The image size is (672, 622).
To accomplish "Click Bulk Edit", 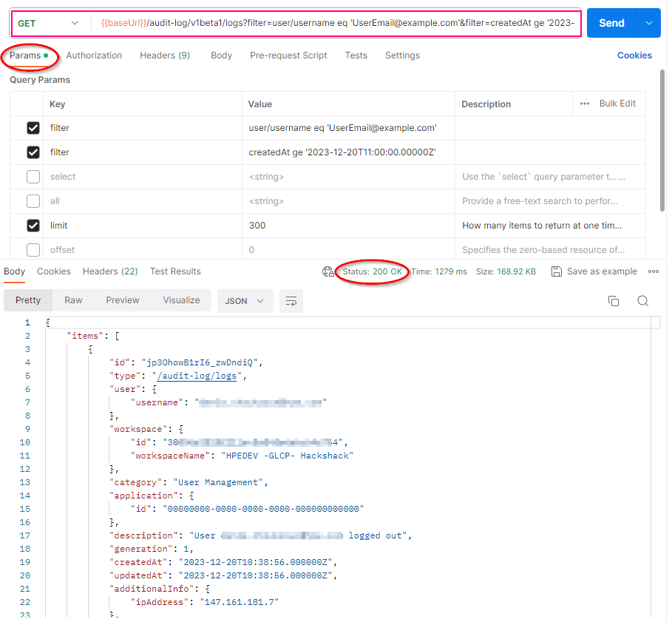I will click(x=617, y=104).
